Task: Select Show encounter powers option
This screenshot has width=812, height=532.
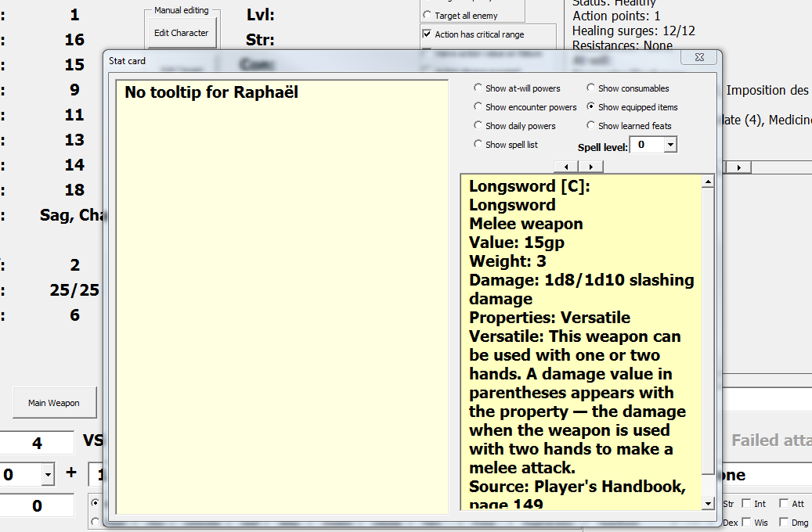Action: (525, 107)
